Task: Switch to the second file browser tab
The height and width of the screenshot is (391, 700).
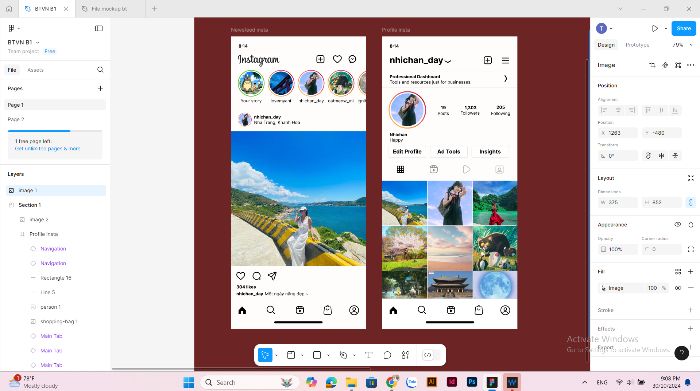Action: pos(110,9)
